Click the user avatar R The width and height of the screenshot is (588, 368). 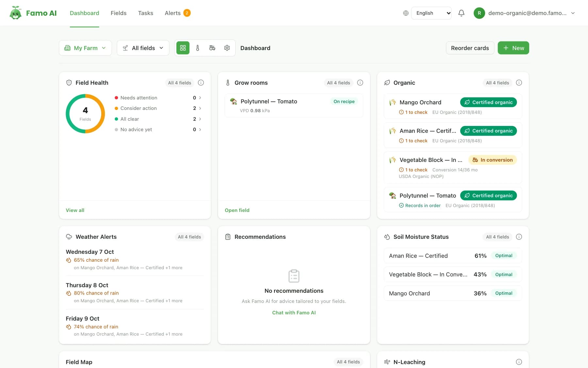pyautogui.click(x=479, y=13)
